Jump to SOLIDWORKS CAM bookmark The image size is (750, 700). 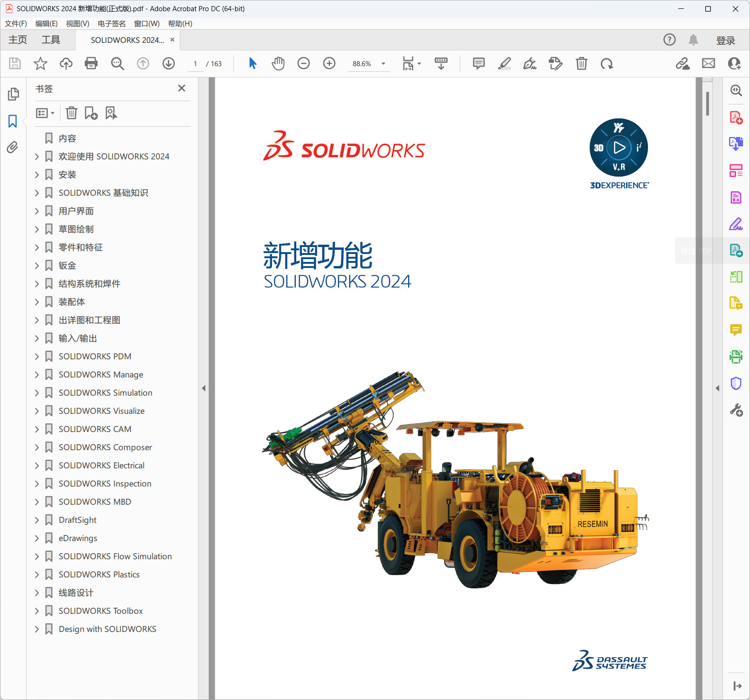(95, 429)
